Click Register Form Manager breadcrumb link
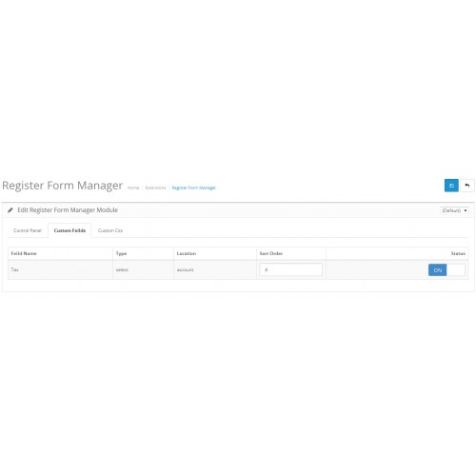Viewport: 476px width, 476px height. pos(194,188)
